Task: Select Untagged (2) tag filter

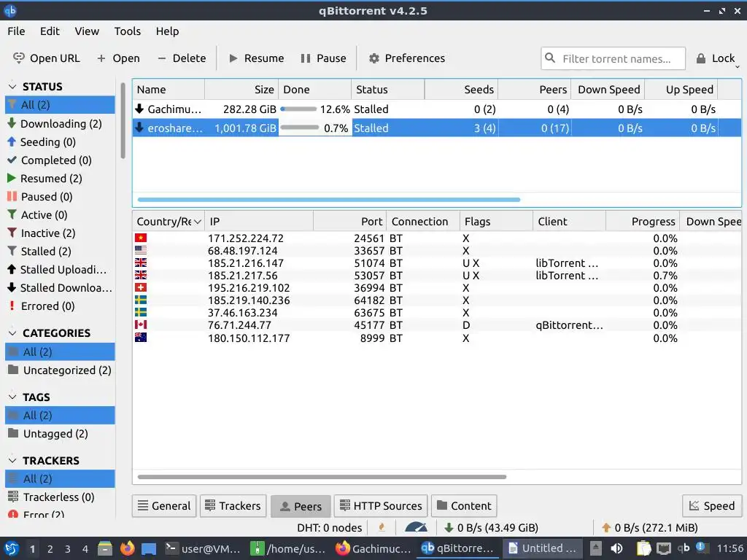Action: [60, 434]
